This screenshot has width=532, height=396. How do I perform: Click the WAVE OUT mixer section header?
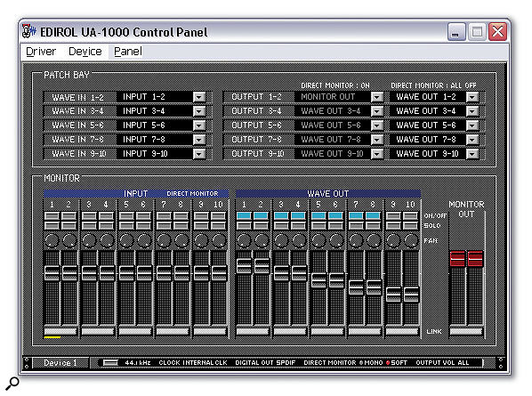[x=328, y=193]
